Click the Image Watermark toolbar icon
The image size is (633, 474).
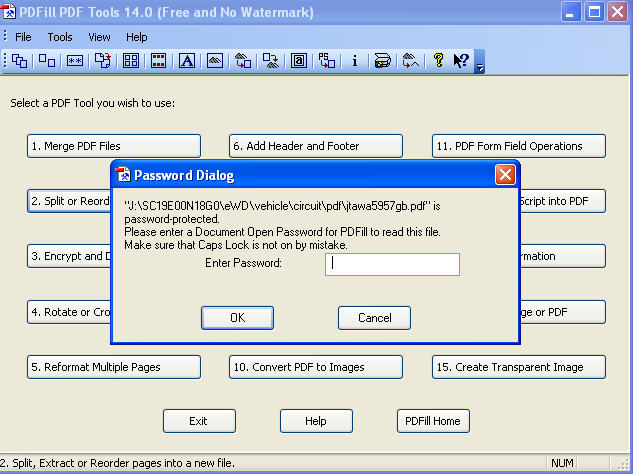[215, 61]
